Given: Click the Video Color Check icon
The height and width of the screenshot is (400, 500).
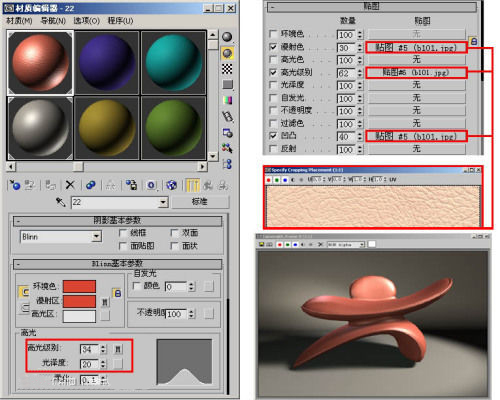Looking at the screenshot, I should 227,100.
